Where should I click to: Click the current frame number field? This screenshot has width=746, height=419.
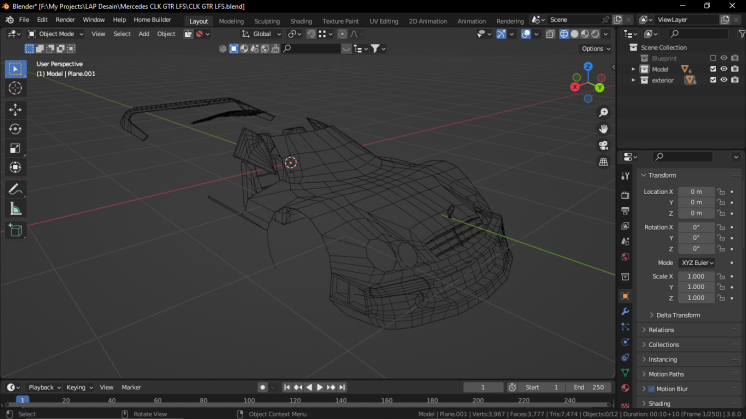483,387
